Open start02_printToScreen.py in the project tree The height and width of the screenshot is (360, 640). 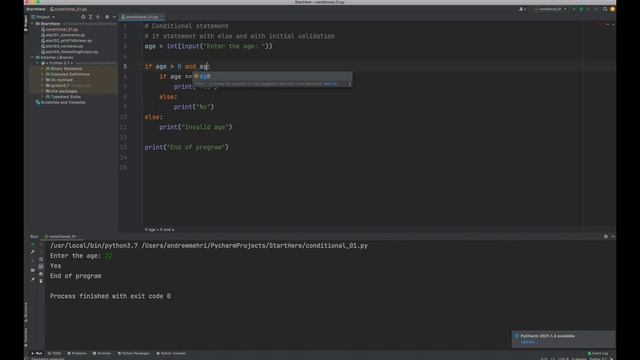pyautogui.click(x=68, y=41)
